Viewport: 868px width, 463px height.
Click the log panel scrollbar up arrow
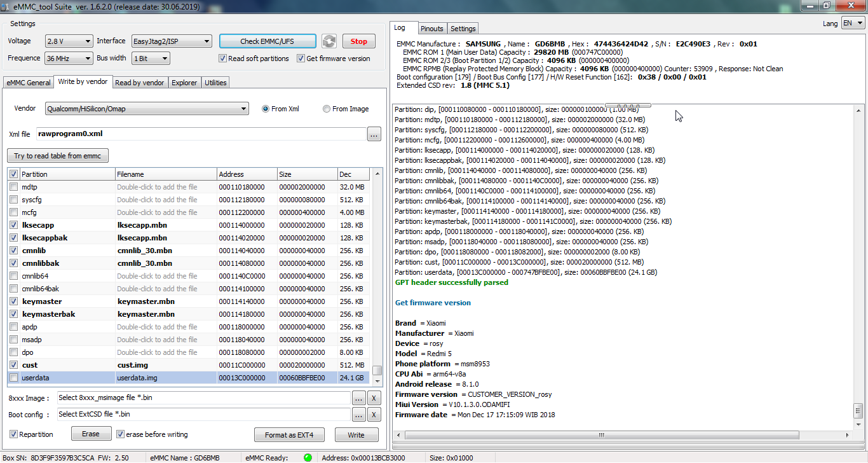pyautogui.click(x=858, y=109)
